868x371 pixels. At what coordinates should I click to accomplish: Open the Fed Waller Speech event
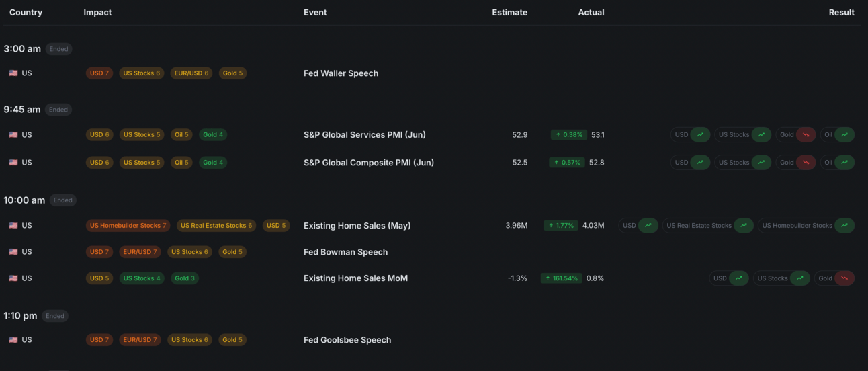pyautogui.click(x=341, y=73)
